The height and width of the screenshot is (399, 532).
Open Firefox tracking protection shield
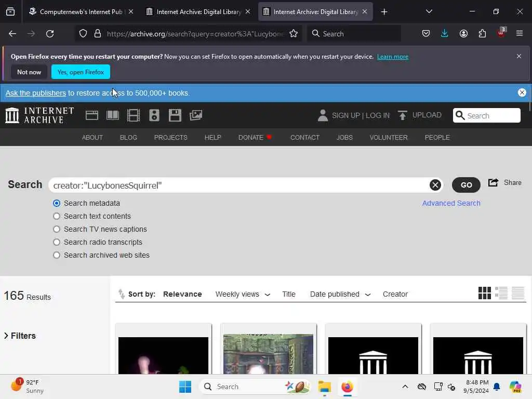click(83, 34)
